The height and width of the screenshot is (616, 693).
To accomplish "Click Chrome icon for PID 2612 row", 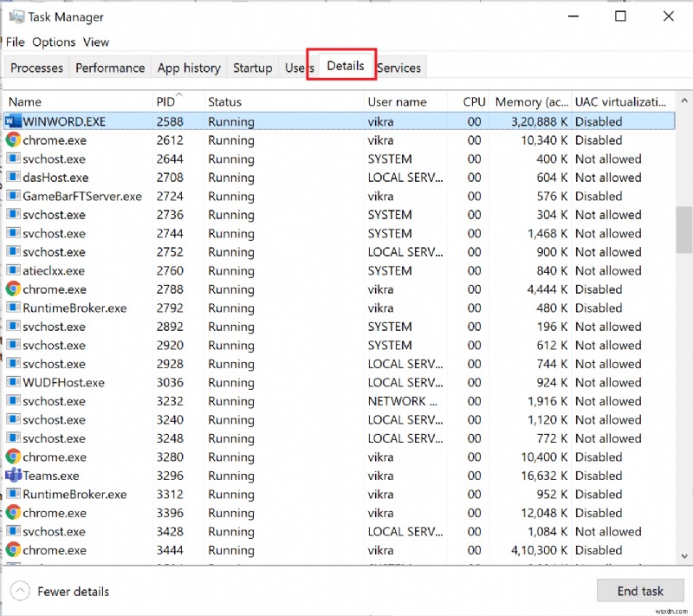I will point(13,140).
